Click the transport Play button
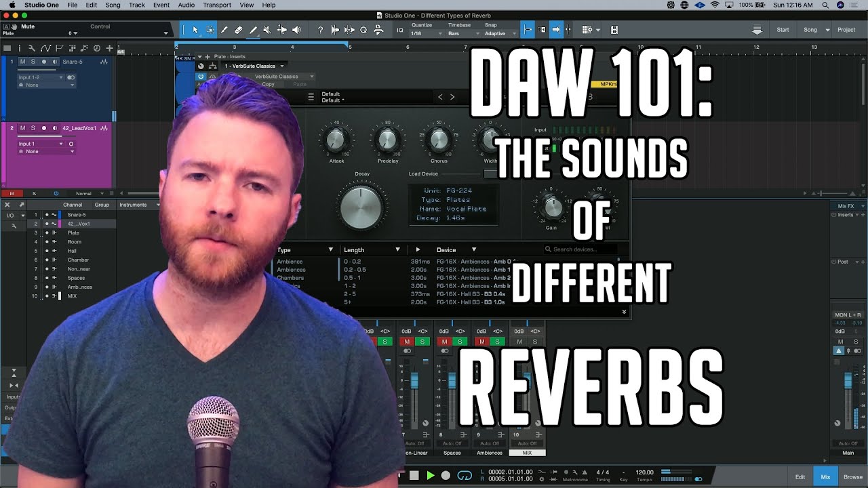This screenshot has width=868, height=488. pyautogui.click(x=430, y=476)
